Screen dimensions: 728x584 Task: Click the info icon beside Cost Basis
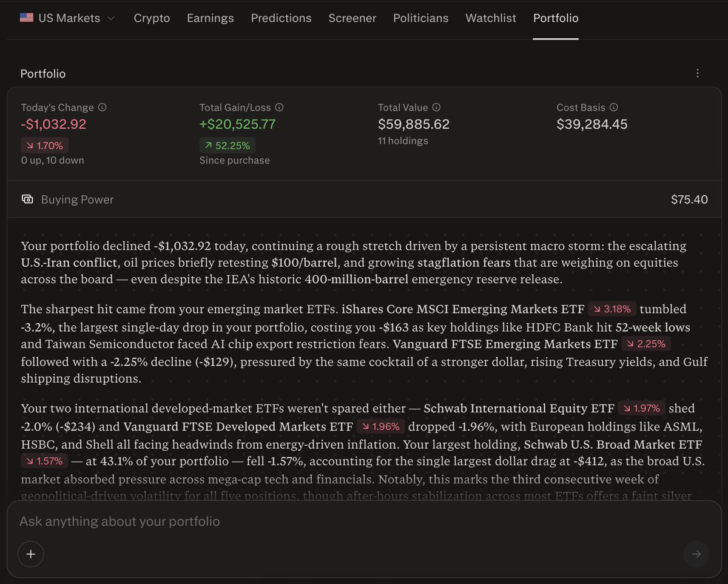613,107
